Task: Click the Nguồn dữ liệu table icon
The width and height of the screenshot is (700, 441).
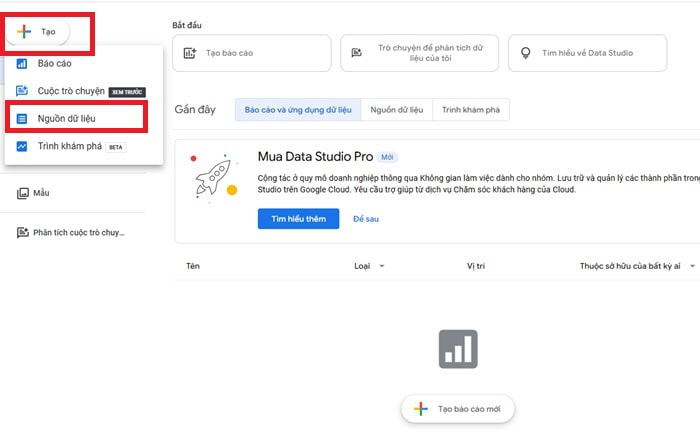Action: tap(21, 119)
